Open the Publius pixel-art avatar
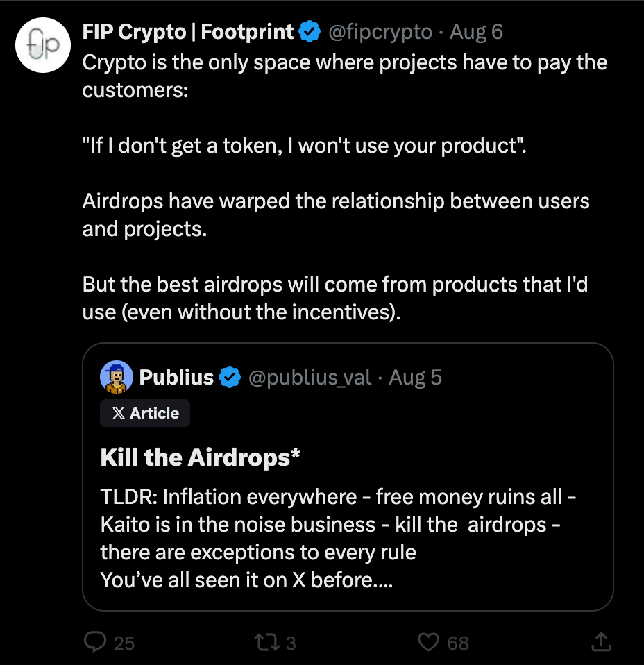The height and width of the screenshot is (665, 644). (x=117, y=377)
